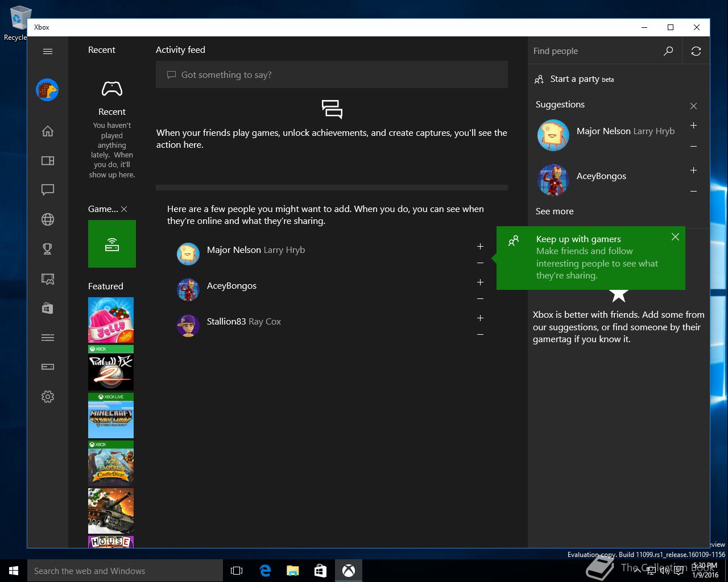Viewport: 728px width, 582px height.
Task: Open Achievements trophy icon
Action: click(x=48, y=249)
